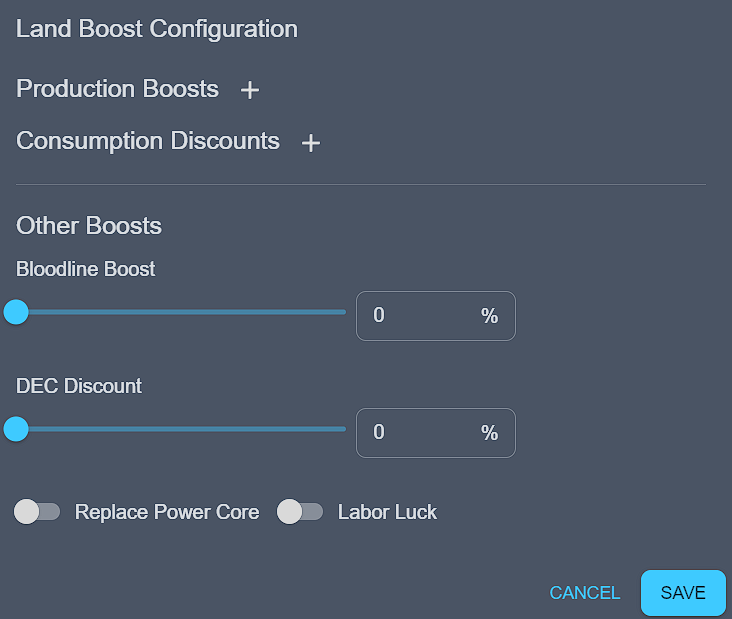Click the Labor Luck label text
Viewport: 732px width, 619px height.
pos(387,512)
